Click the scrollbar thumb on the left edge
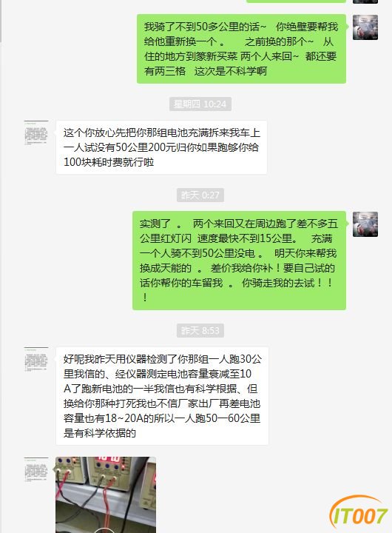The width and height of the screenshot is (392, 533). [1, 21]
